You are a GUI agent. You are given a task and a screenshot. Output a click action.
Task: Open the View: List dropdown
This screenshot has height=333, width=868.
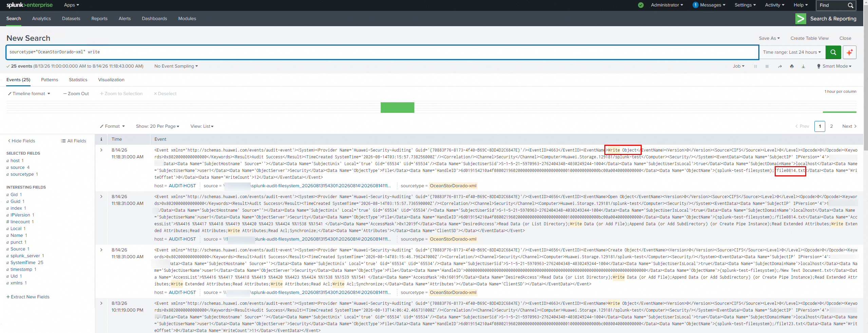click(202, 126)
